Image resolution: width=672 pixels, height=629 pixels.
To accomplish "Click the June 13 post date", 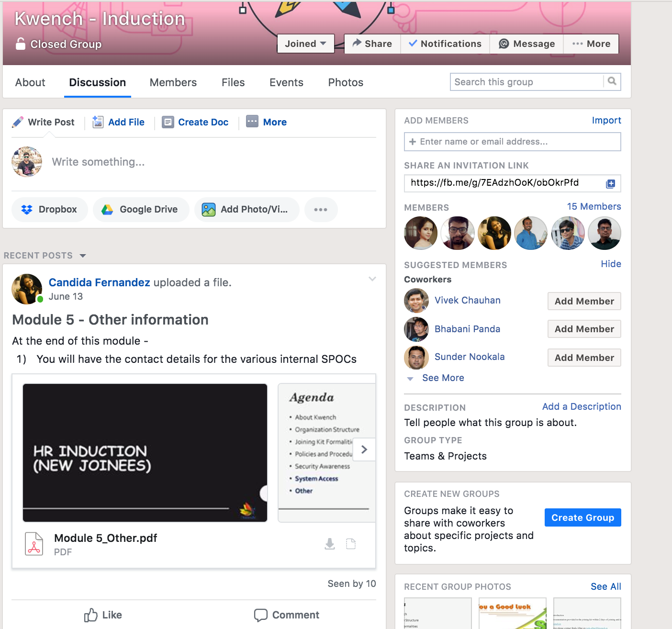I will click(x=66, y=296).
